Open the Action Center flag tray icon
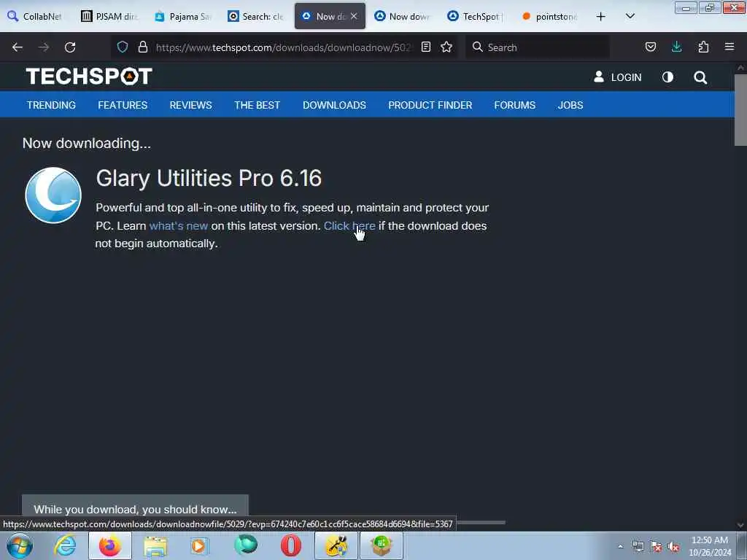Viewport: 747px width, 560px height. [656, 547]
